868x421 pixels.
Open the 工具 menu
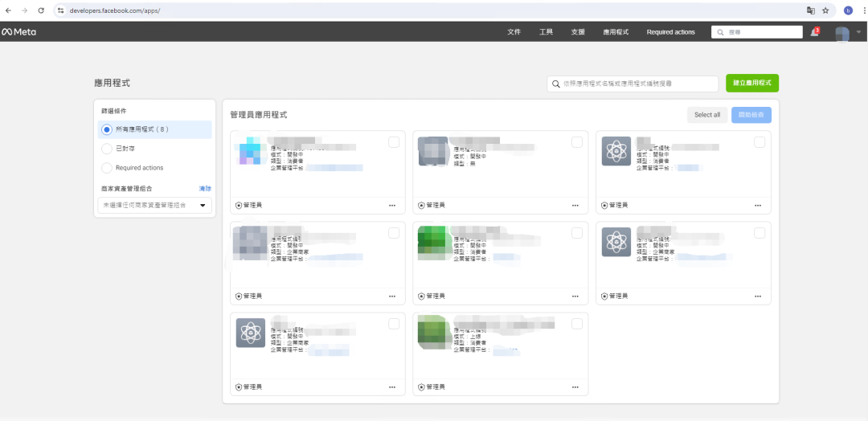click(x=546, y=32)
